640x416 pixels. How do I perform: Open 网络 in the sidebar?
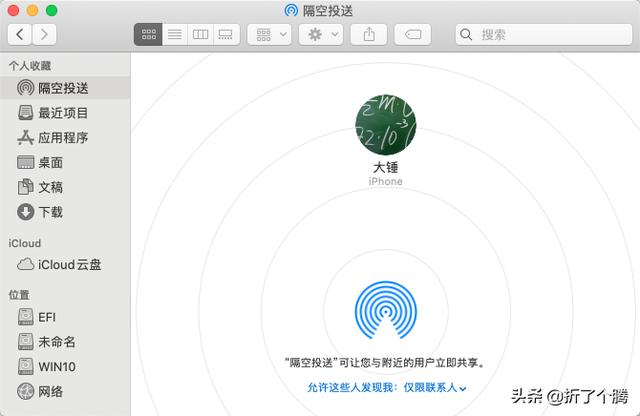(x=65, y=392)
